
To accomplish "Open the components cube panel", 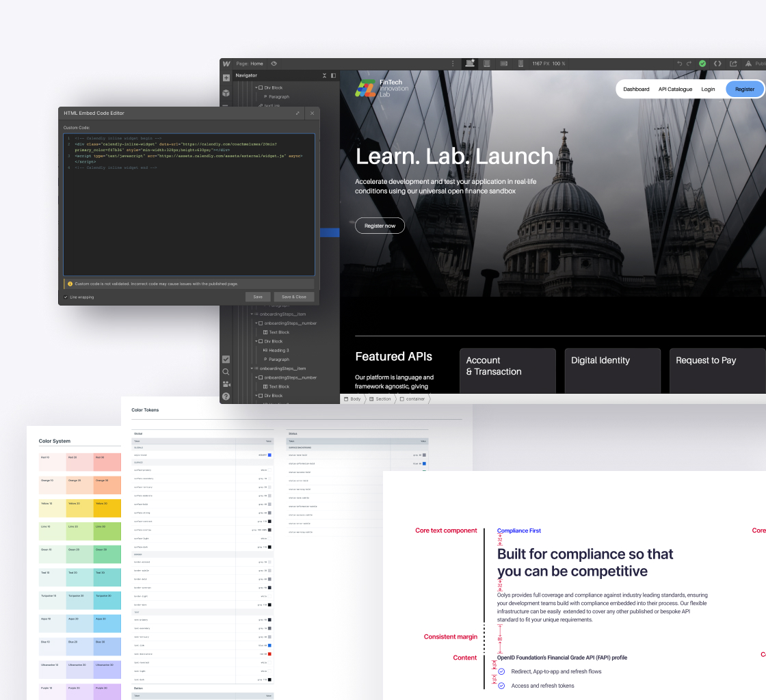I will tap(226, 93).
